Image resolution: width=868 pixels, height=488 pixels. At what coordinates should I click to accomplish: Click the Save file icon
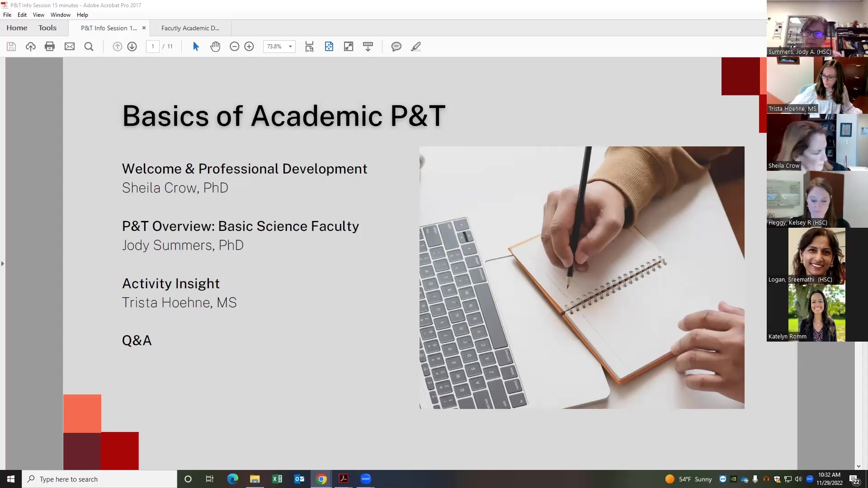(x=11, y=47)
